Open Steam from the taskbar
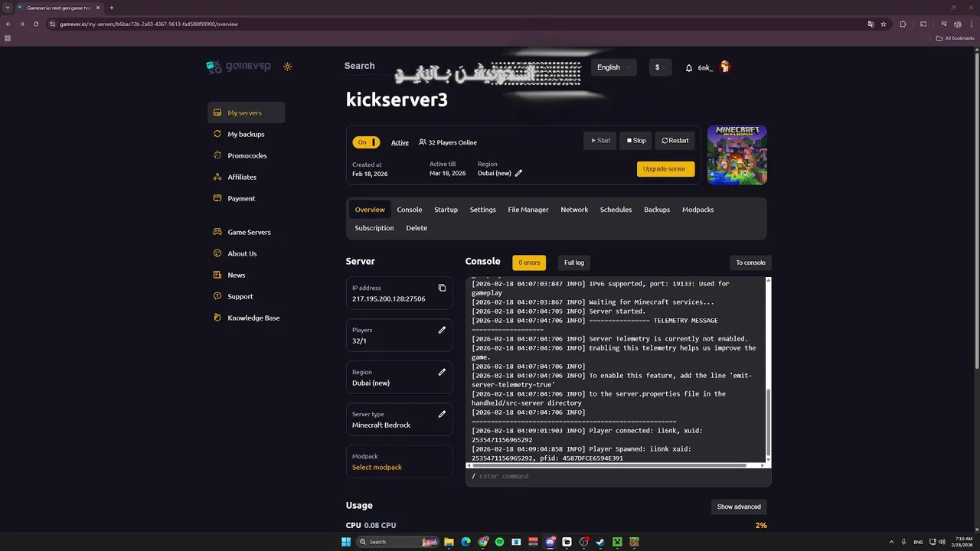Screen dimensions: 980x551 600,542
